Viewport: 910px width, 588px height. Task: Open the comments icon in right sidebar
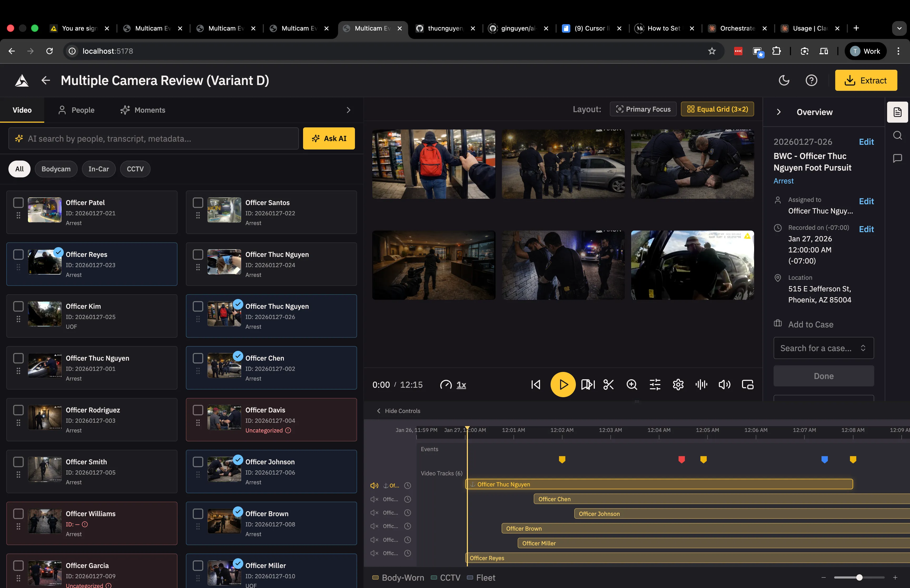(897, 158)
